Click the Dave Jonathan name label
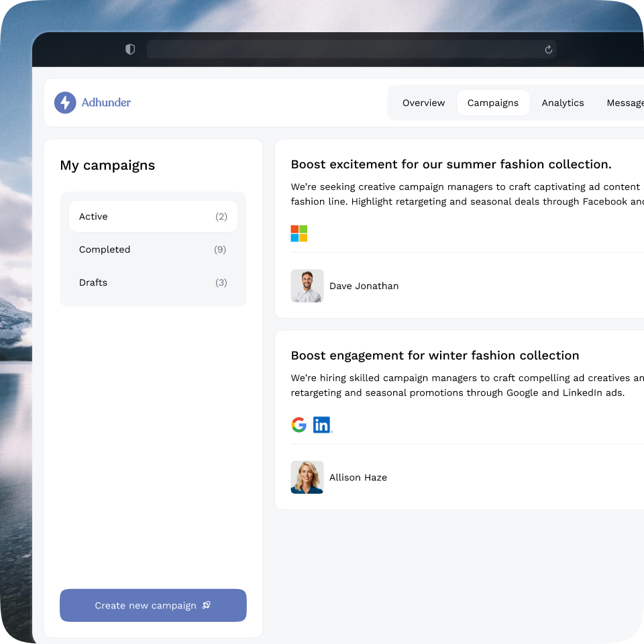Viewport: 644px width, 644px height. point(364,286)
